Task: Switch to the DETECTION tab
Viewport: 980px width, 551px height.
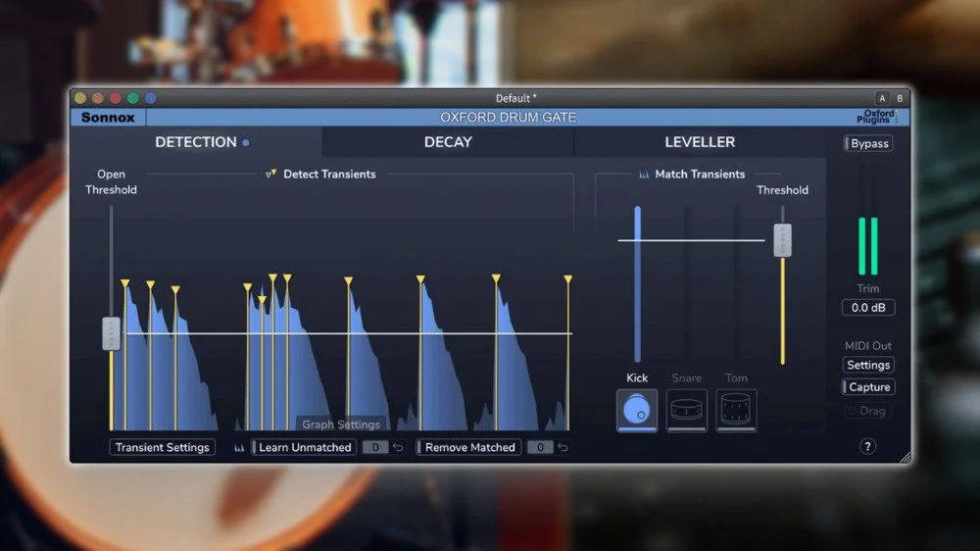Action: [196, 142]
